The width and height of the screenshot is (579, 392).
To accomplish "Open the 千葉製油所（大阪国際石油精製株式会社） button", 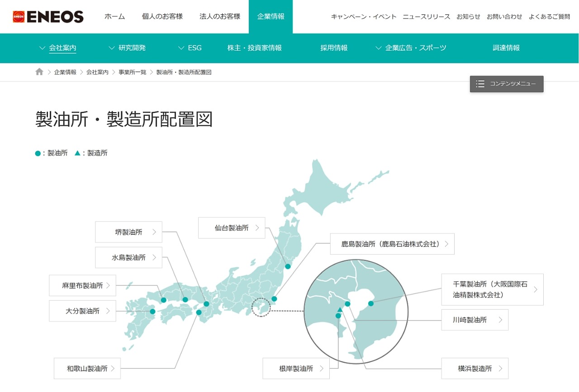I will 493,289.
